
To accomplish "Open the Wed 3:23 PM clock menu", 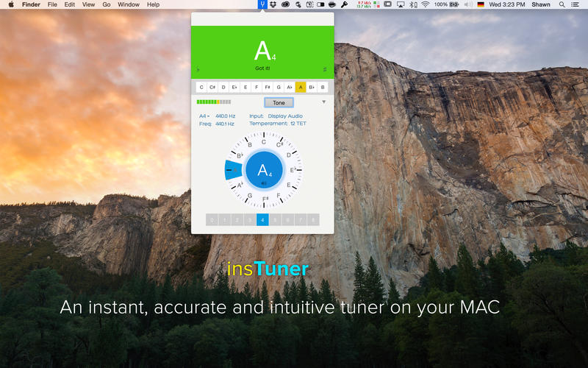I will 506,4.
